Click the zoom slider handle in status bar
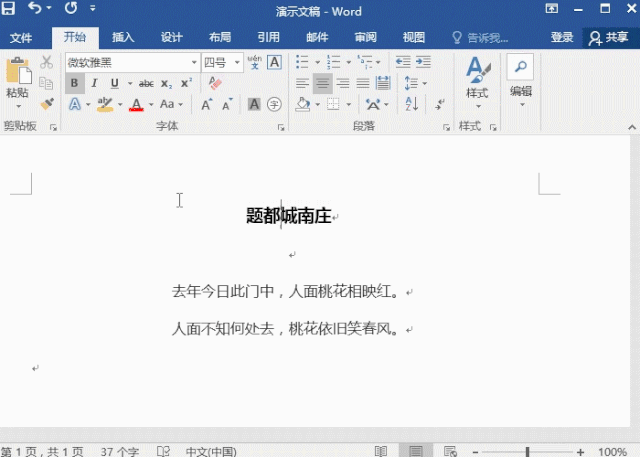The width and height of the screenshot is (640, 457). point(527,451)
